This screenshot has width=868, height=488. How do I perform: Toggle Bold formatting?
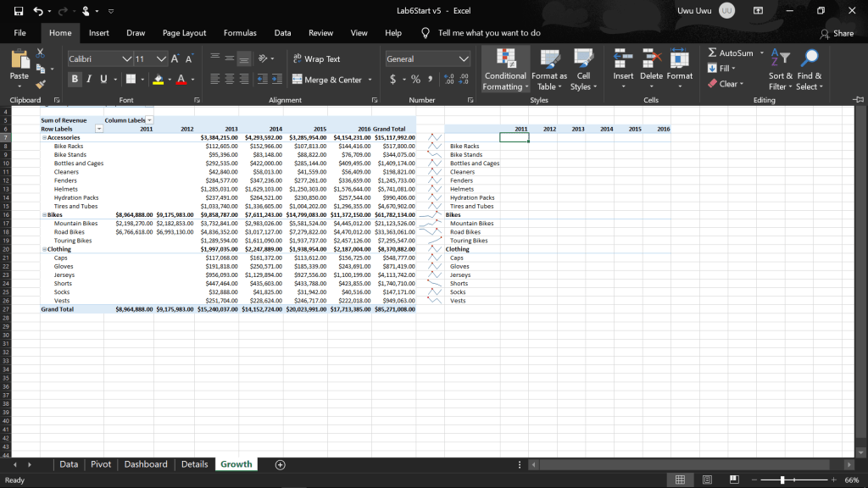tap(75, 80)
